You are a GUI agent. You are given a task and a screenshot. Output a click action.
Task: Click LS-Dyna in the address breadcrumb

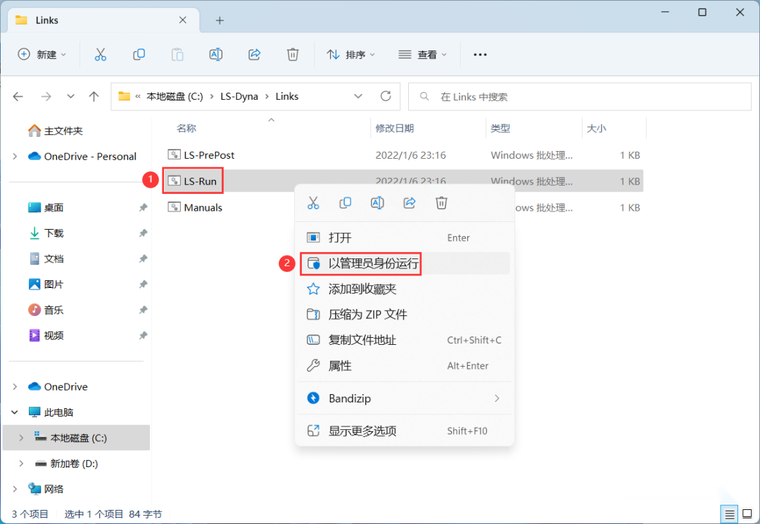(x=239, y=96)
